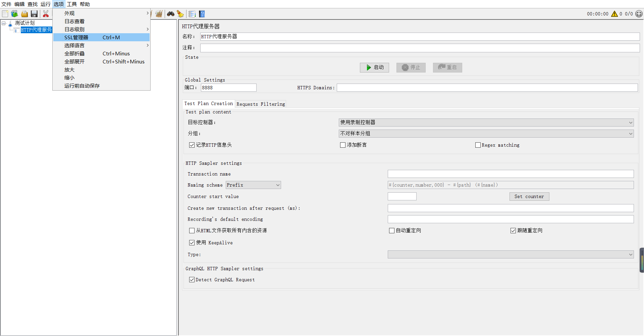Click the flask icon beside 测试计划
This screenshot has width=644, height=336.
tap(10, 23)
